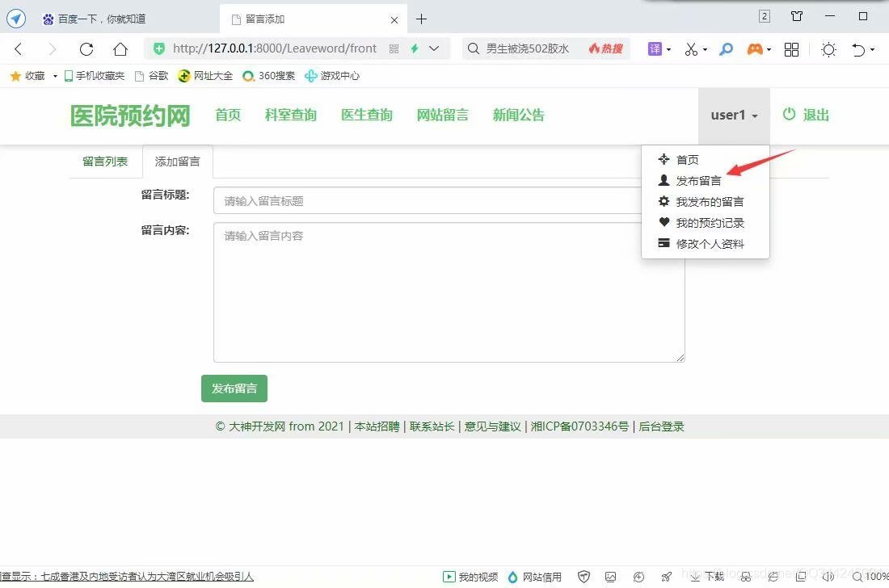Expand the translate tool dropdown arrow

pyautogui.click(x=668, y=50)
